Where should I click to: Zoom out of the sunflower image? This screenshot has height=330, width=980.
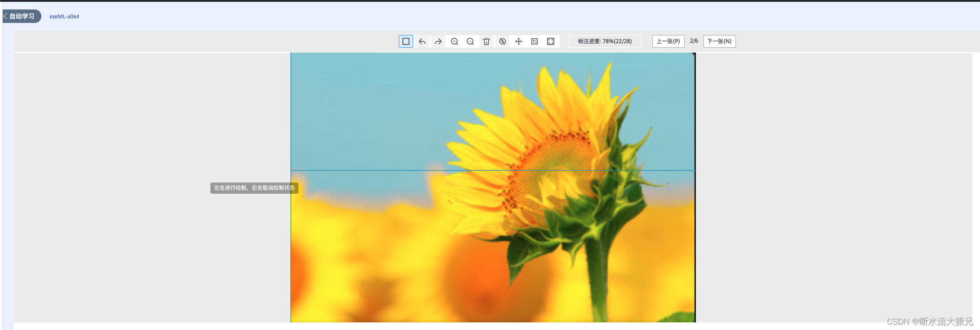(470, 41)
